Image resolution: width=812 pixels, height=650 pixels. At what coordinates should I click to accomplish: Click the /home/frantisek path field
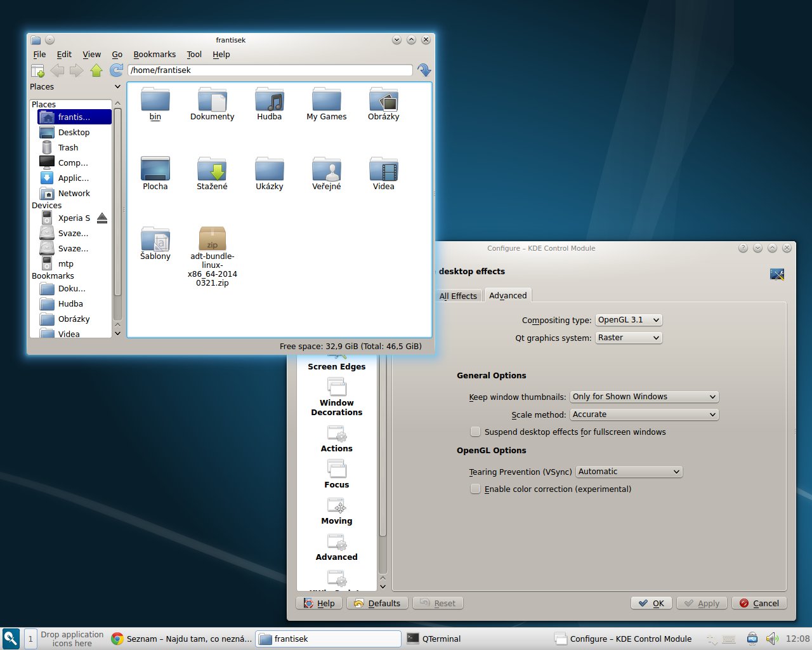click(x=270, y=70)
